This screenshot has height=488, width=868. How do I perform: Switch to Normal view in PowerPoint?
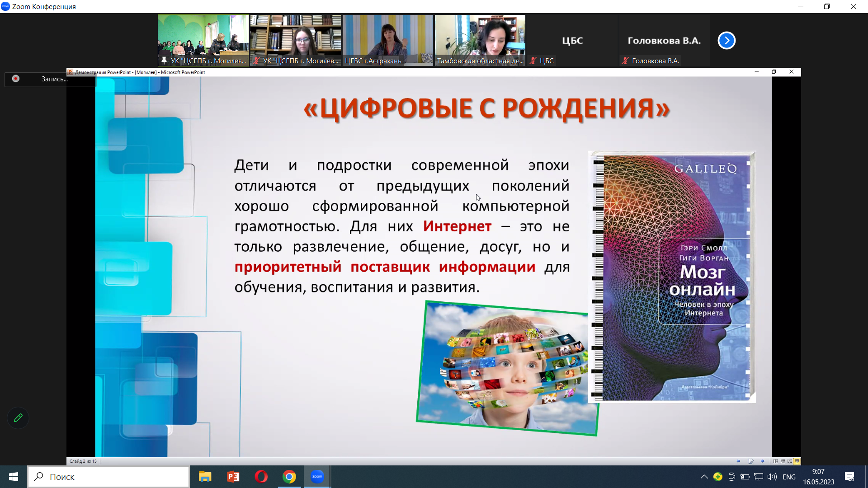(x=776, y=461)
